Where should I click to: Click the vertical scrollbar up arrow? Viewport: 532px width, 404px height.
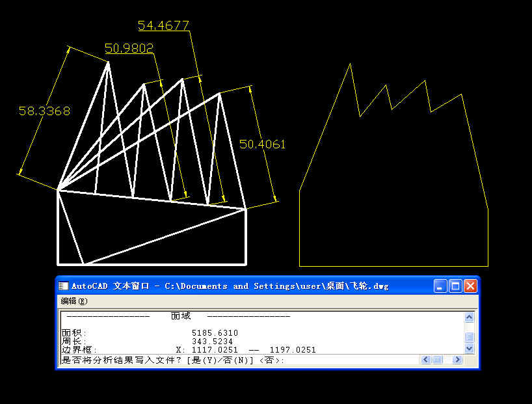point(469,317)
